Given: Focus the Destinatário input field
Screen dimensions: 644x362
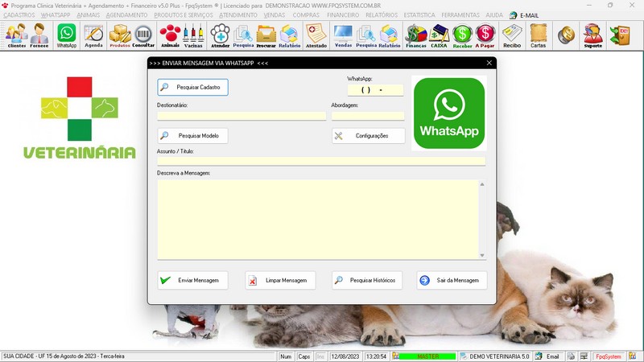Looking at the screenshot, I should [x=242, y=116].
